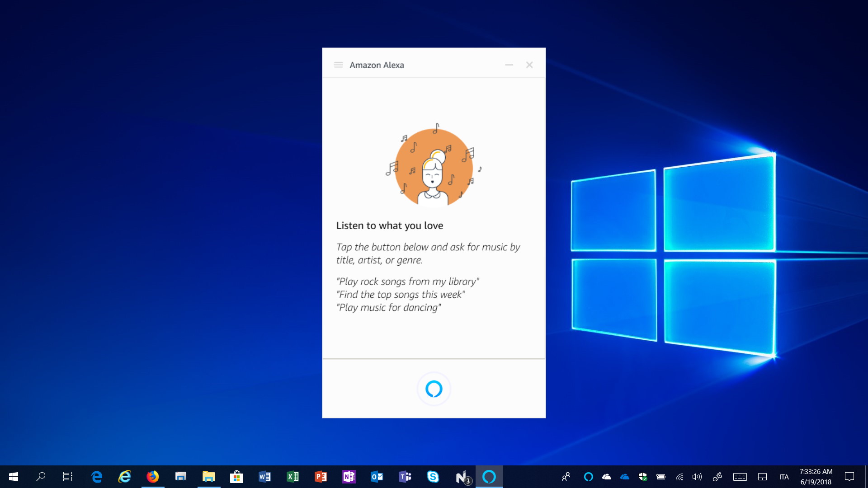Open taskbar Search
868x488 pixels.
pos(41,477)
